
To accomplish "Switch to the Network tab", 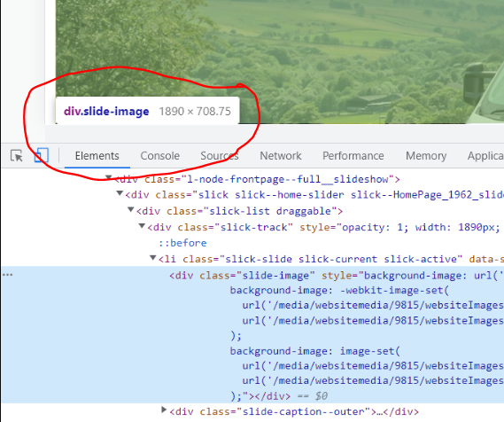I will (281, 156).
